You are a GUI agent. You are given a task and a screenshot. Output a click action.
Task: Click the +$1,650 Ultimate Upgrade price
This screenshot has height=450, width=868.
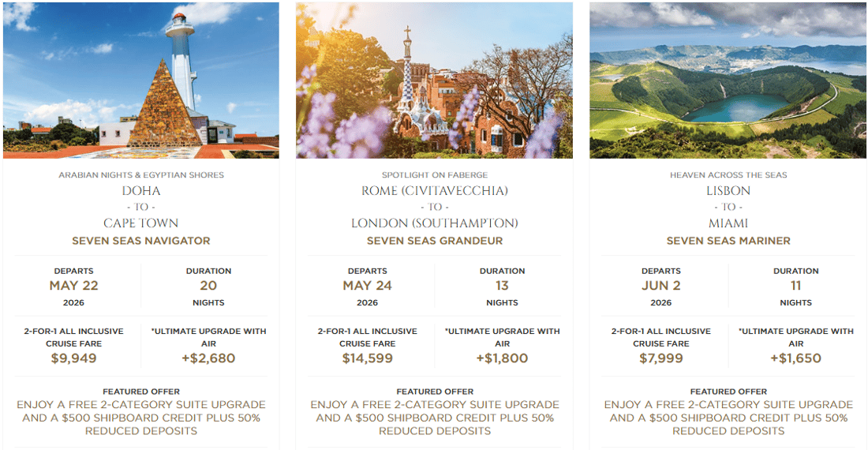coord(795,358)
